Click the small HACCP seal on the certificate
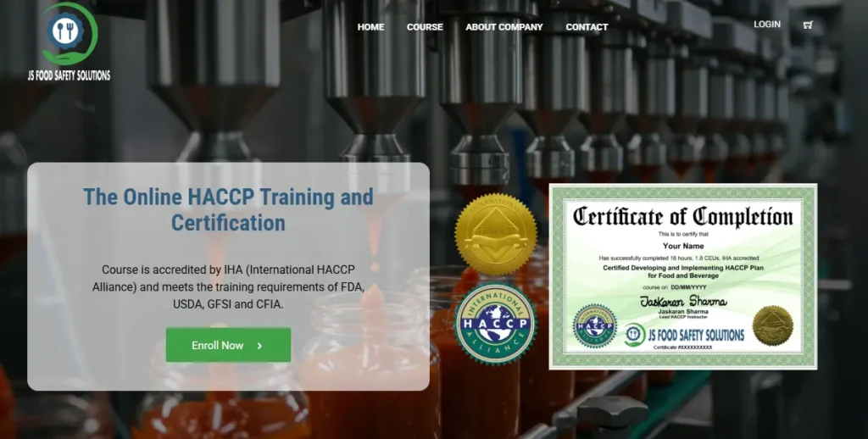 595,326
